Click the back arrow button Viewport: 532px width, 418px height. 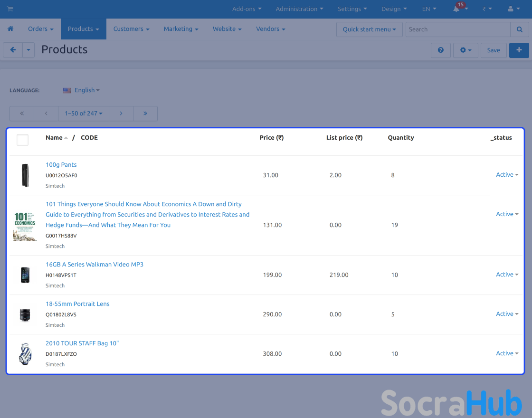point(13,50)
